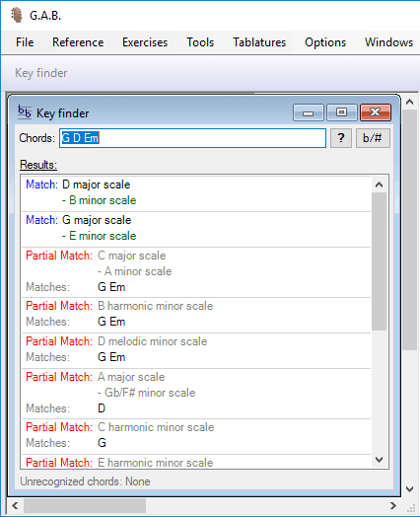Open the File menu
This screenshot has height=517, width=420.
25,42
